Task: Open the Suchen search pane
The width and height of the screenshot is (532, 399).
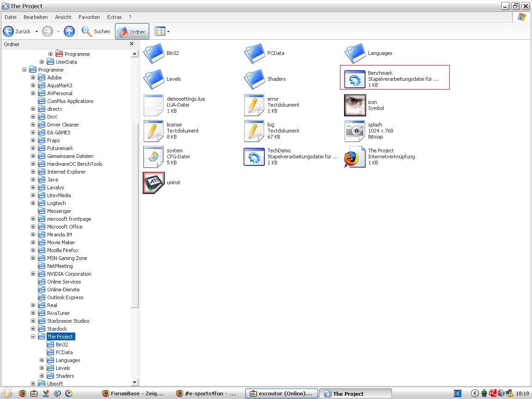Action: pyautogui.click(x=96, y=31)
